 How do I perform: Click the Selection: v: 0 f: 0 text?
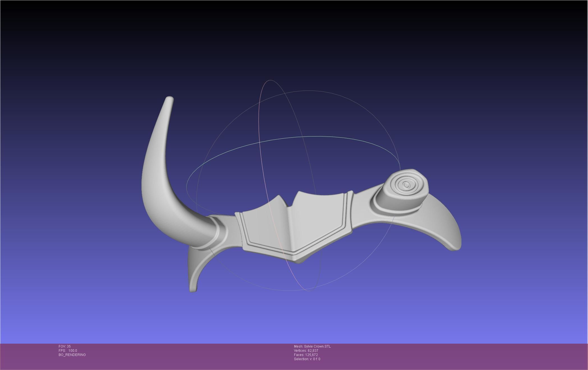coord(307,359)
